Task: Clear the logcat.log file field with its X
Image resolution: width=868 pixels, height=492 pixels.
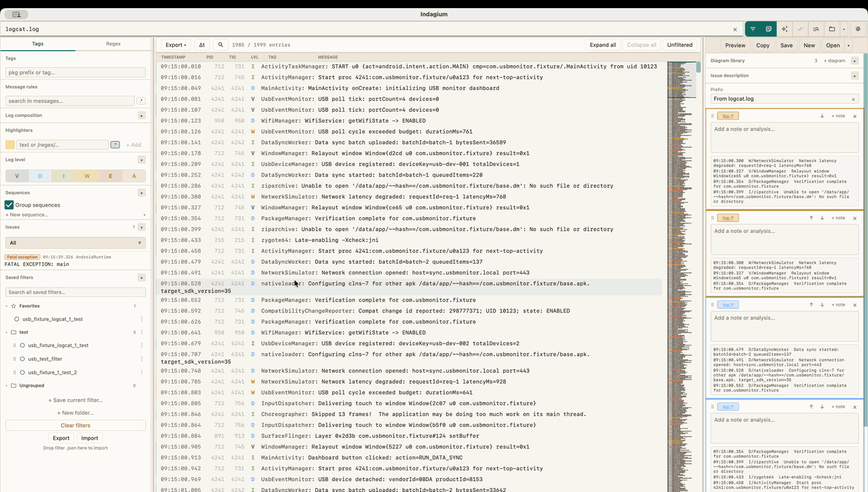Action: coord(734,29)
